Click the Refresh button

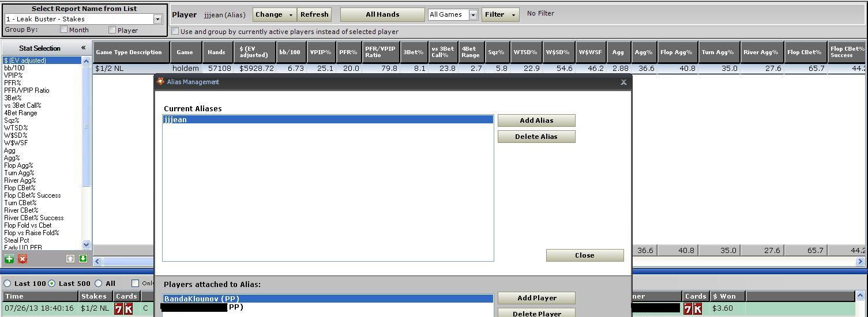(x=314, y=14)
